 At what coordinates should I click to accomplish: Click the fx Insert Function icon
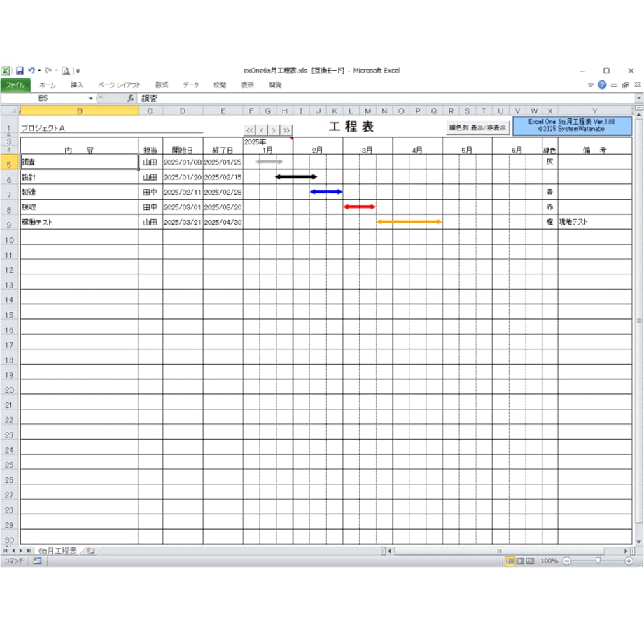coord(131,98)
